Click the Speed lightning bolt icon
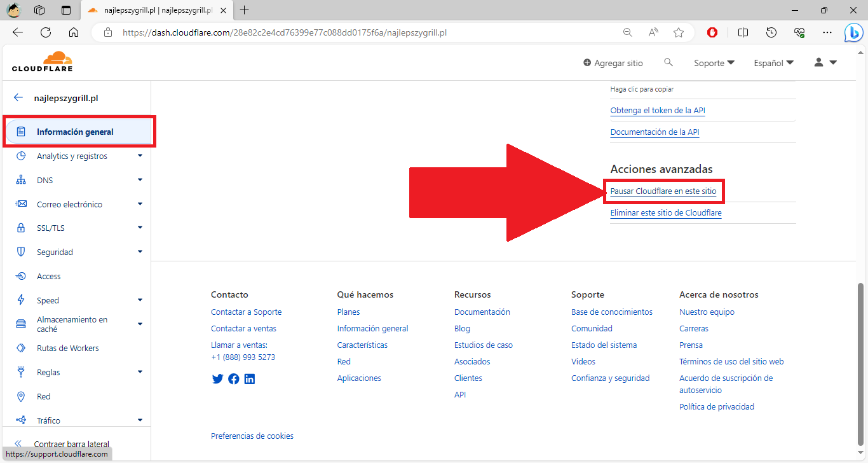The image size is (868, 463). pos(21,300)
